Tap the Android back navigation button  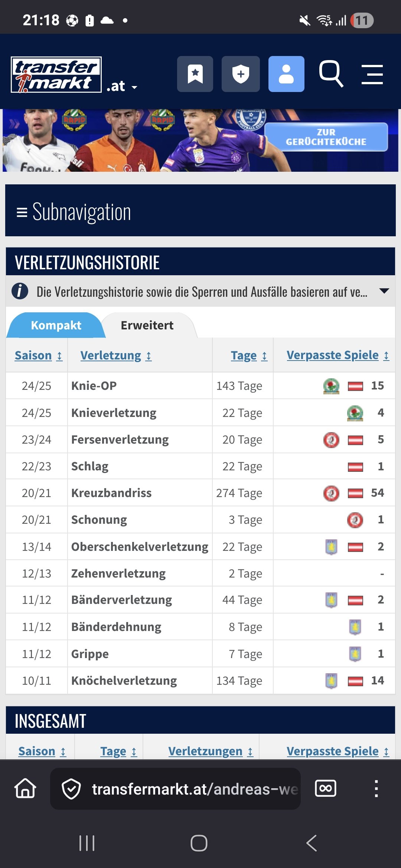click(x=311, y=843)
